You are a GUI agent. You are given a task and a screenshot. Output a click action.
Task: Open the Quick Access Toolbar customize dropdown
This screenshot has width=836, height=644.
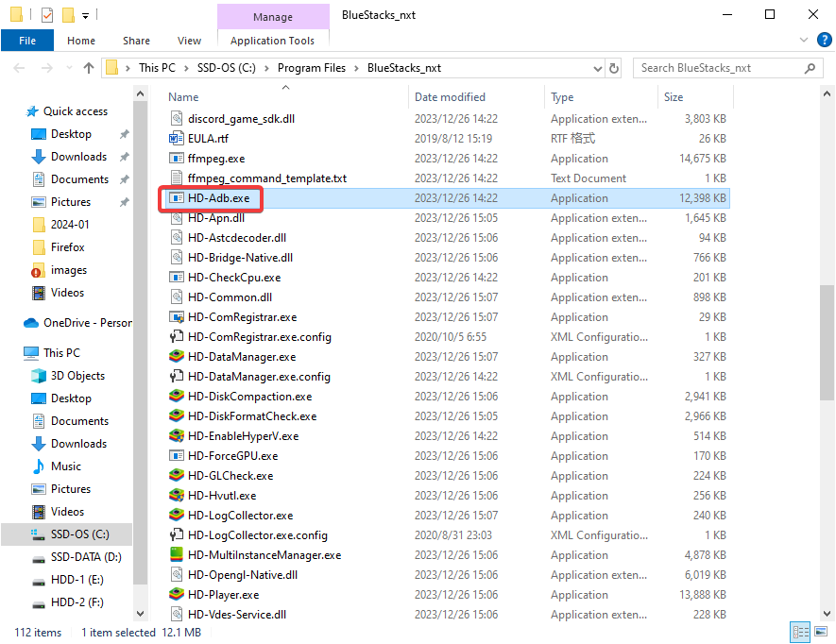click(85, 15)
